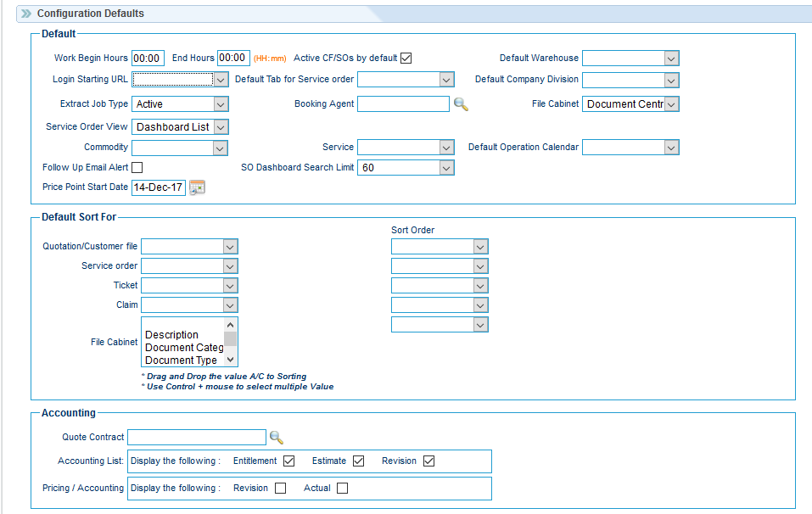Open Sort Order dropdown for Quotation/Customer file

(440, 247)
